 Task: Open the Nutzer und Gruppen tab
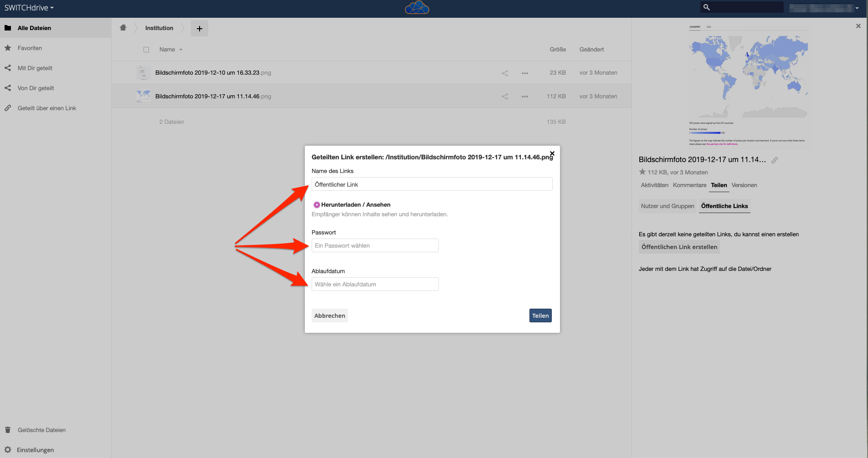668,206
